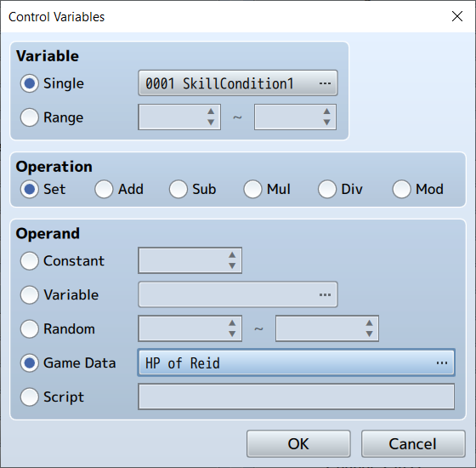Choose the Sub operation
The height and width of the screenshot is (468, 476).
178,189
